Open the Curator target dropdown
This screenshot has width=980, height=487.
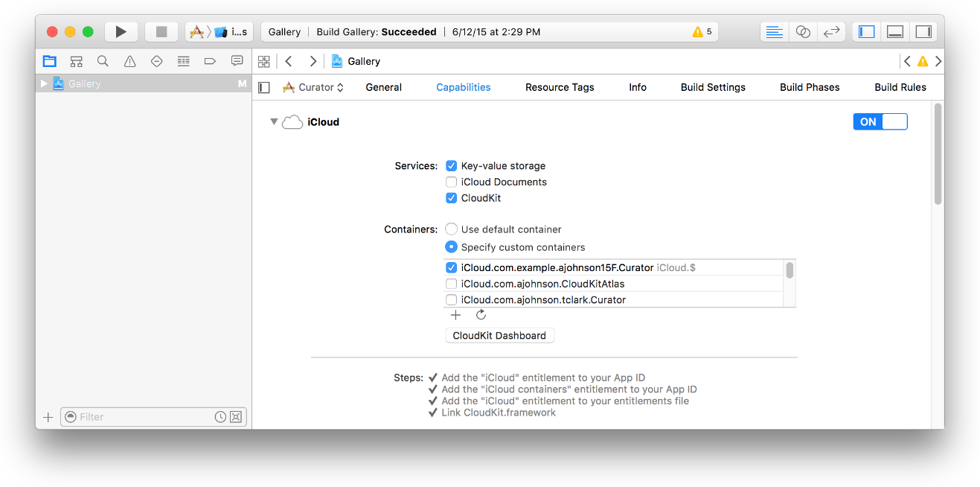pos(313,87)
